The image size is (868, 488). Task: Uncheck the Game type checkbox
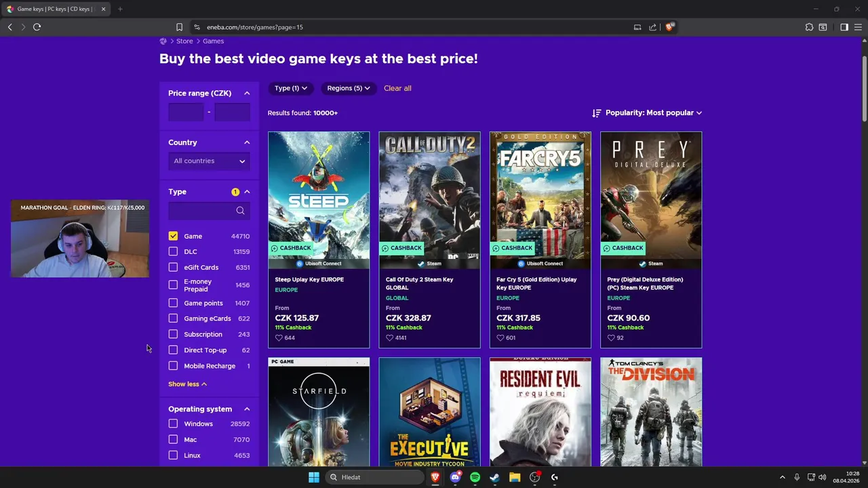click(x=173, y=236)
